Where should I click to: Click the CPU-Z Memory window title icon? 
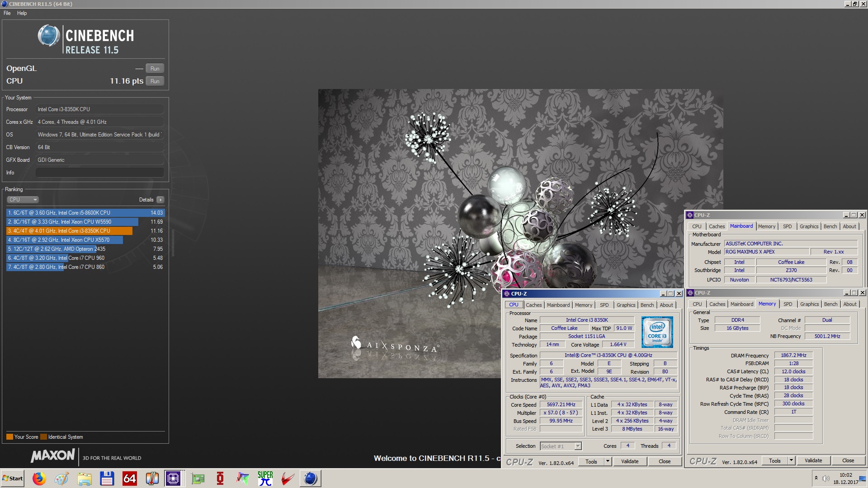pyautogui.click(x=690, y=293)
